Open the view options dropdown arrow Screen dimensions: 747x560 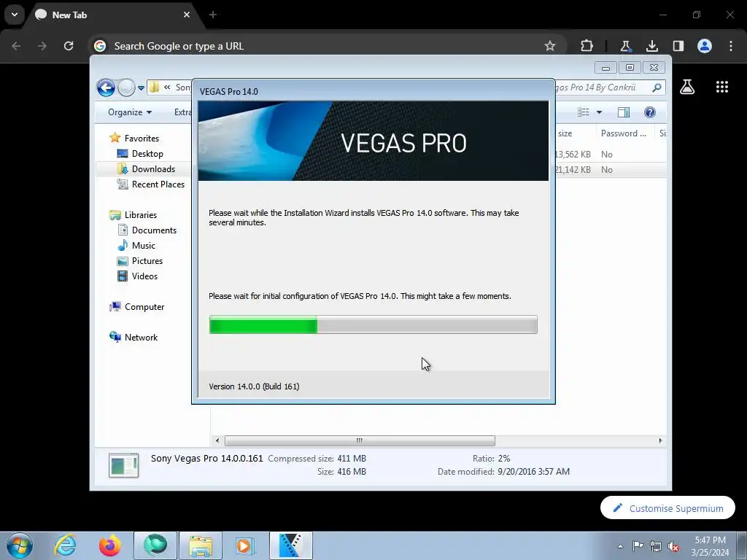pyautogui.click(x=599, y=112)
